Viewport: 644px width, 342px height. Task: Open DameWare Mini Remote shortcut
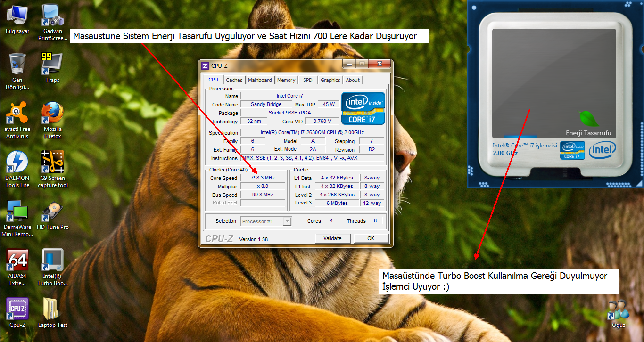pos(17,218)
